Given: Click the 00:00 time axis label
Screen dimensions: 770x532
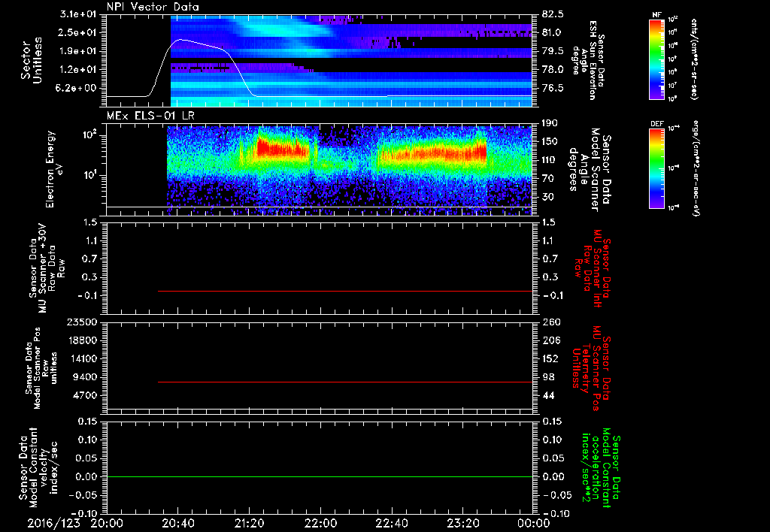Looking at the screenshot, I should (x=533, y=523).
